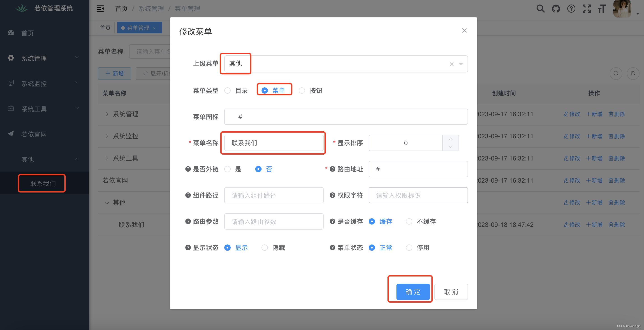Click 新增 in the first table row

click(594, 114)
